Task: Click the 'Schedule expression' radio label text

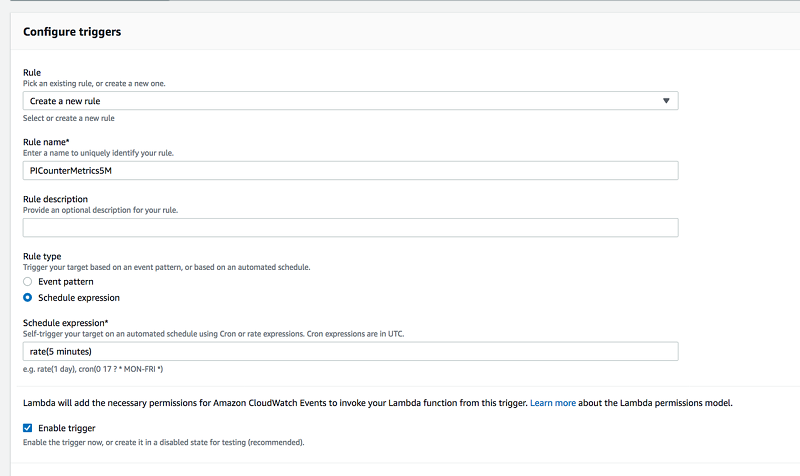Action: pyautogui.click(x=79, y=298)
